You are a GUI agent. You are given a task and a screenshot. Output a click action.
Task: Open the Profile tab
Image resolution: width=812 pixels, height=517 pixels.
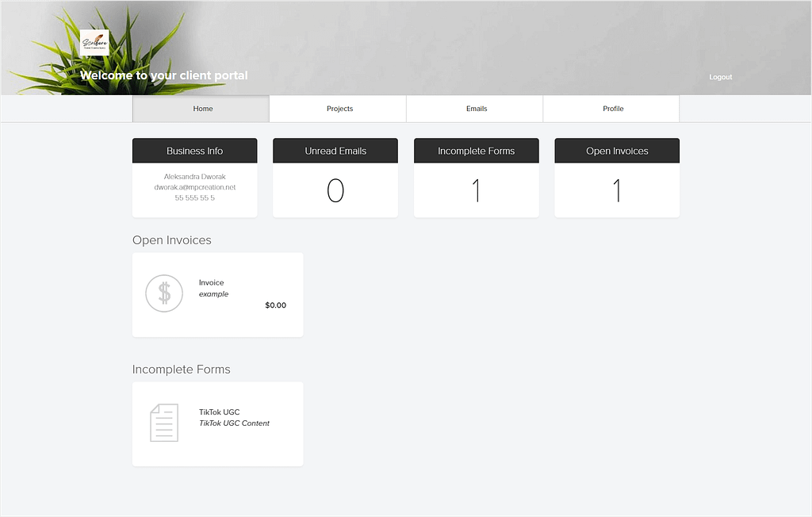(x=613, y=109)
